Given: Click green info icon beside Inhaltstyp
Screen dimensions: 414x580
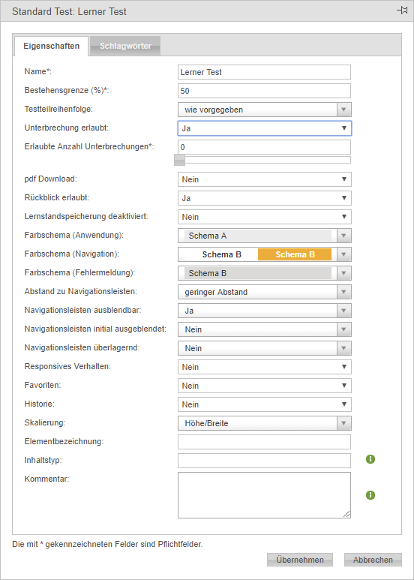Looking at the screenshot, I should tap(370, 459).
